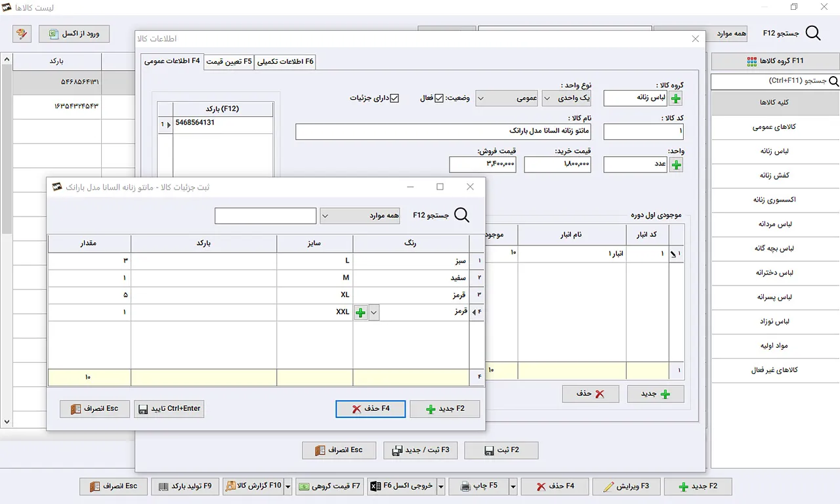Click the magnifier in the product details search

(x=462, y=216)
